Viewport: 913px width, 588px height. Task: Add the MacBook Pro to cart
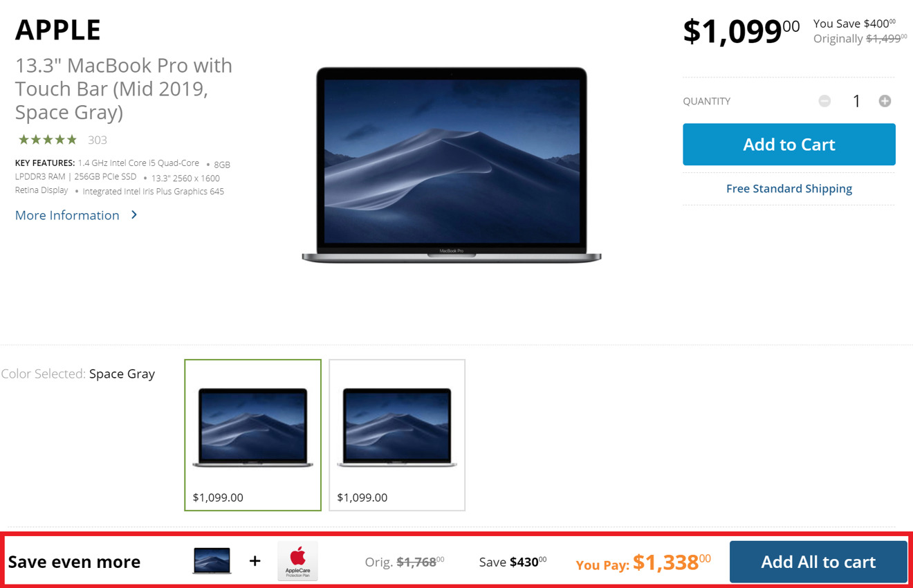[x=789, y=145]
